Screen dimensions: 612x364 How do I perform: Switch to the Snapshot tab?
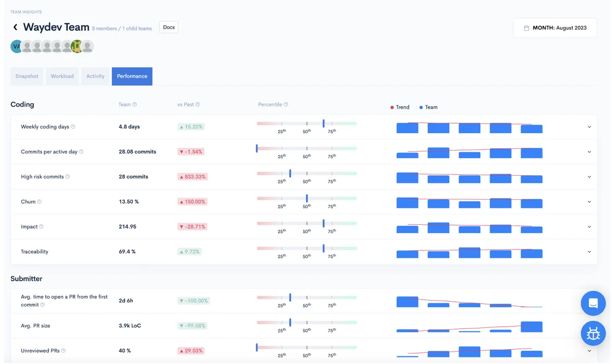[27, 76]
